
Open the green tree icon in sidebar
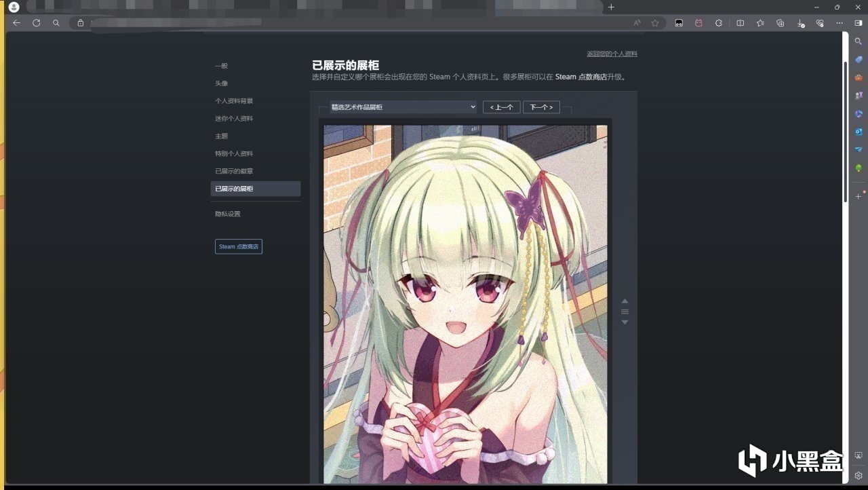pos(859,168)
